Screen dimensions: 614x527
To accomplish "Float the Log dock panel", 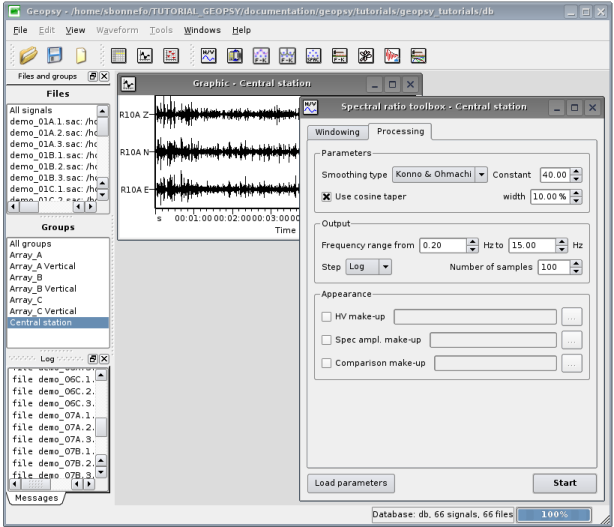I will click(93, 359).
